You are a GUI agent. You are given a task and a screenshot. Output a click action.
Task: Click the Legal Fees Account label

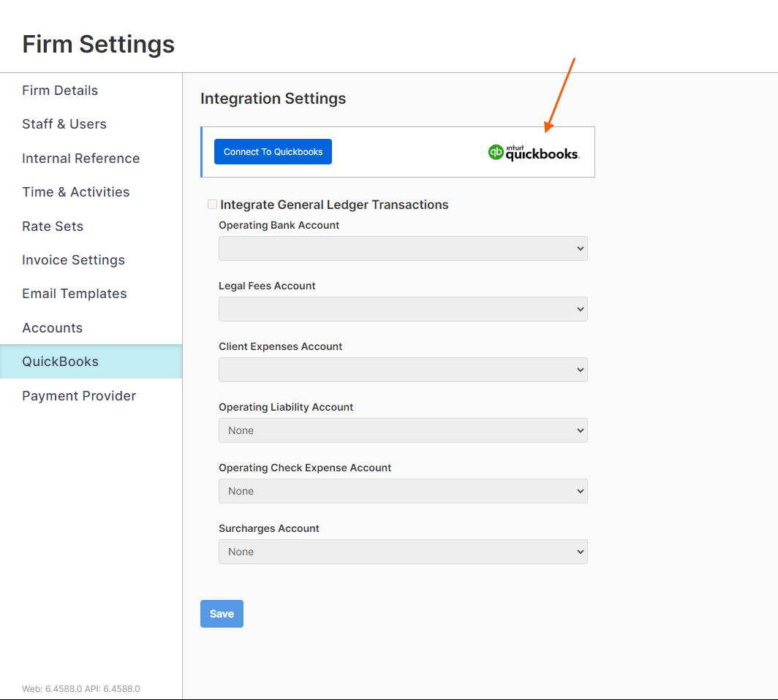tap(267, 286)
